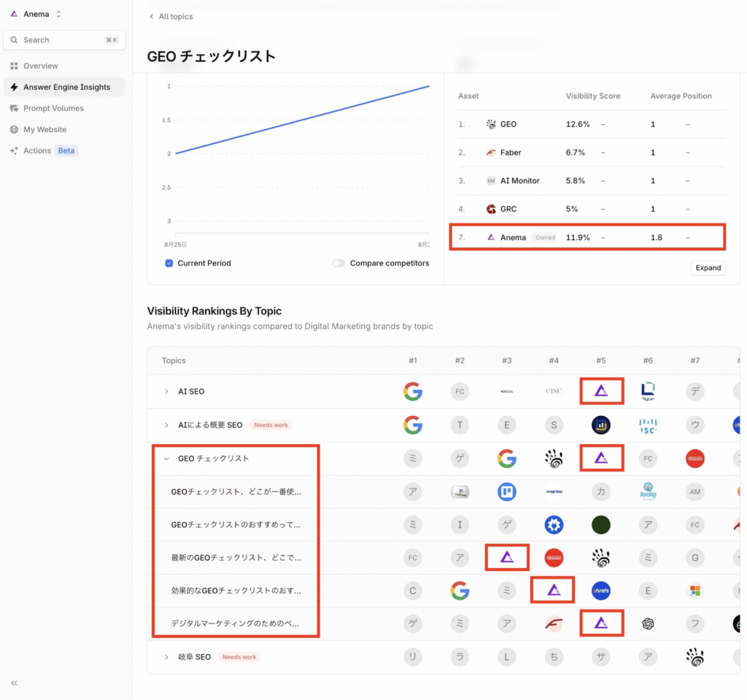The height and width of the screenshot is (700, 747).
Task: Open the Anema workspace switcher
Action: (x=36, y=14)
